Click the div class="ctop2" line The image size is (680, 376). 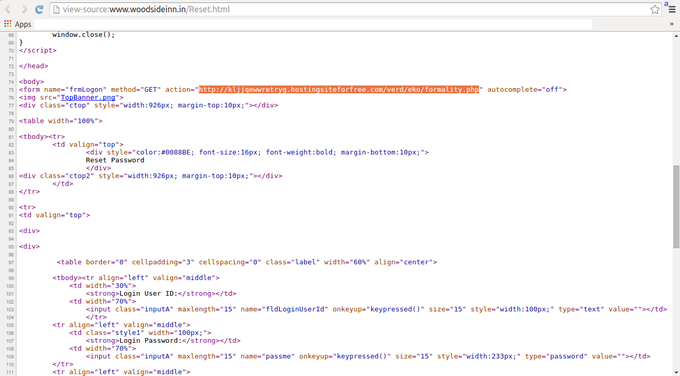pyautogui.click(x=150, y=176)
